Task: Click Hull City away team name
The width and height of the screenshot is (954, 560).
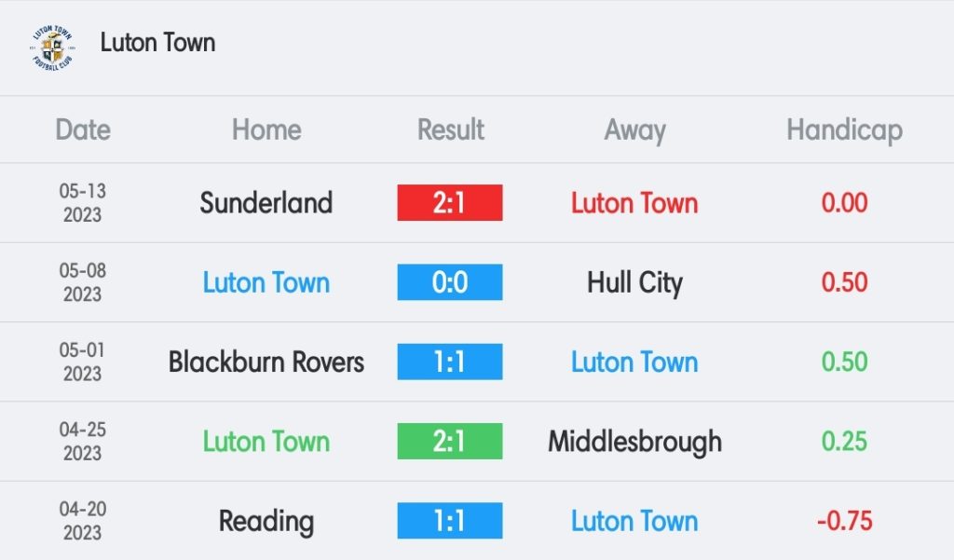Action: point(634,283)
